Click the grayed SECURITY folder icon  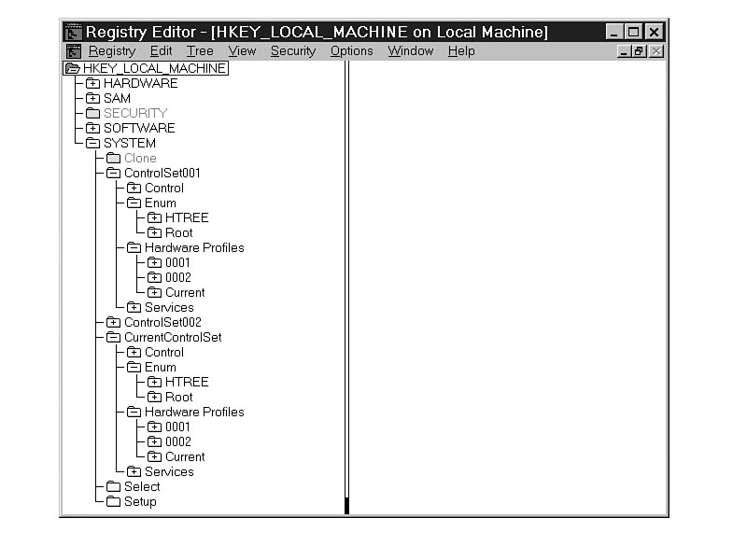(x=92, y=113)
